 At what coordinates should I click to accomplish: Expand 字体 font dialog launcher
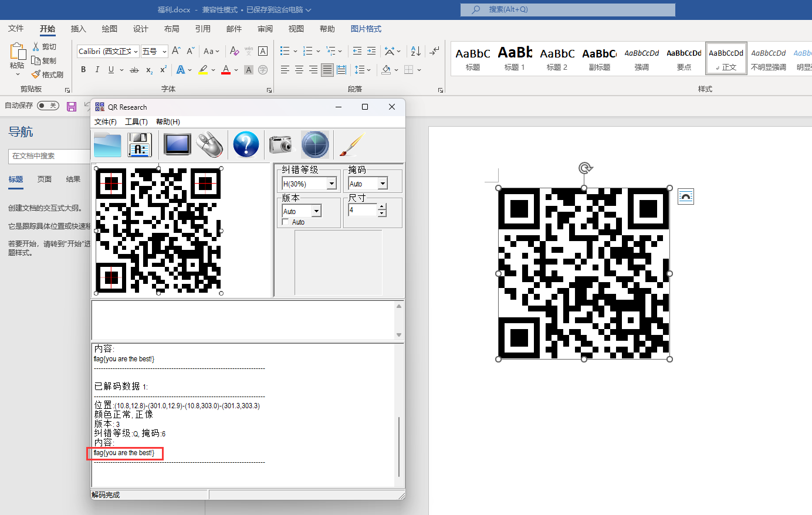tap(269, 90)
